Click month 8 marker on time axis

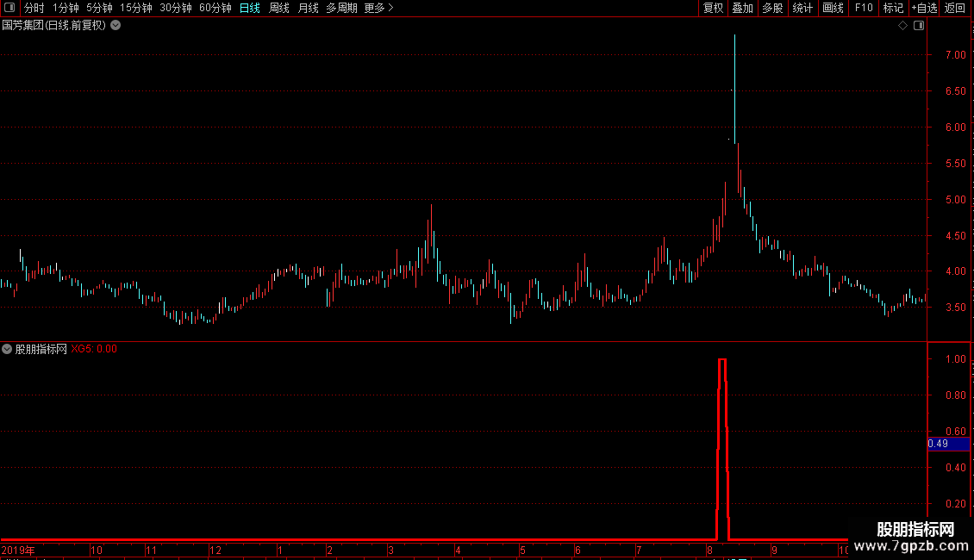tap(709, 550)
